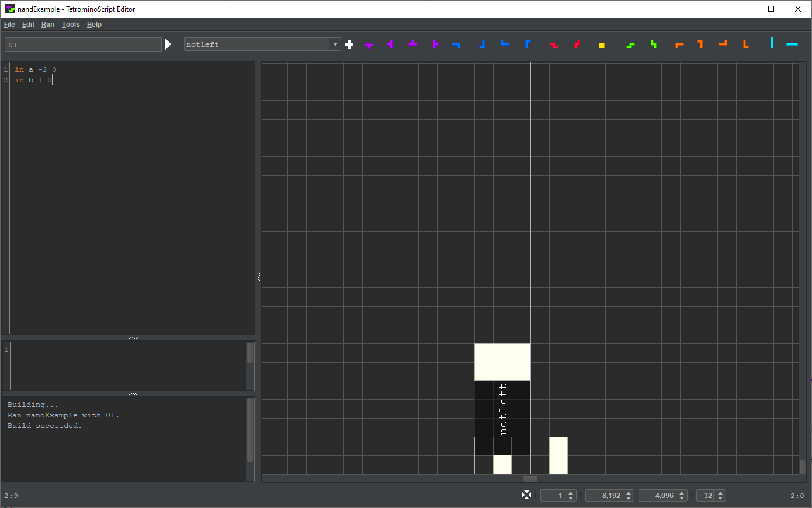Choose the orange L tetromino, stub up on right
812x508 pixels.
coord(723,43)
